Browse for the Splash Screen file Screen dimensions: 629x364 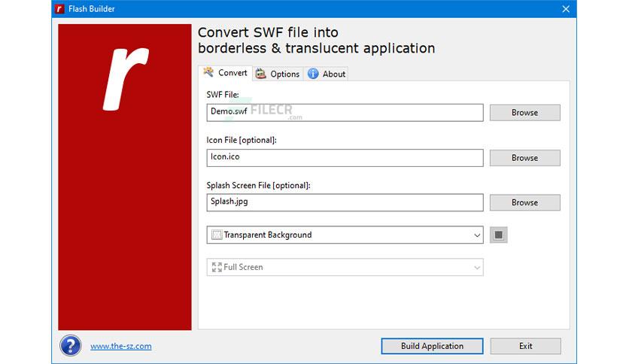pos(524,202)
